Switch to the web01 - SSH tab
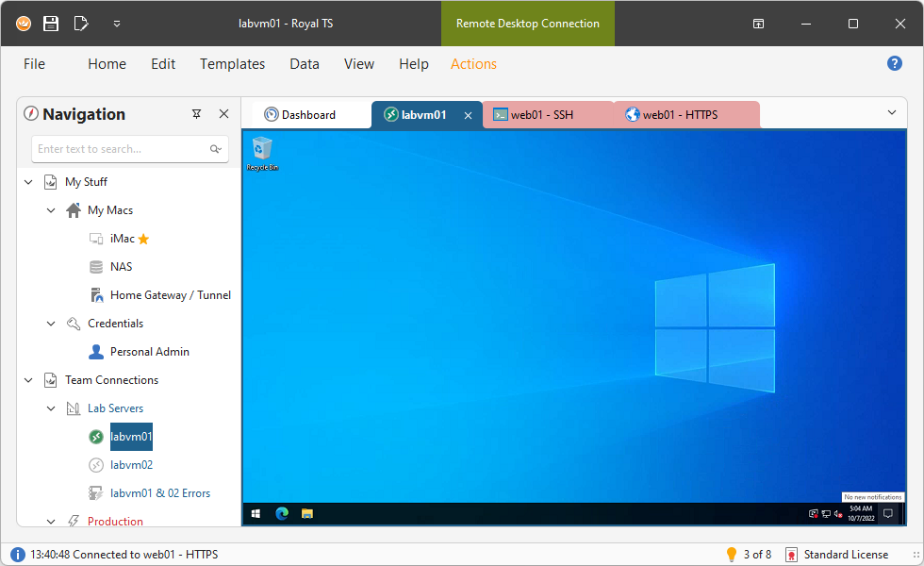 coord(541,115)
